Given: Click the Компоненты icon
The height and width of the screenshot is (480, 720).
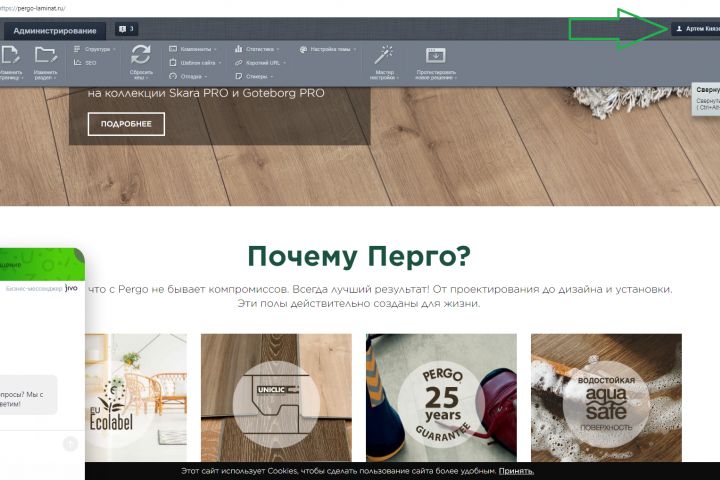Looking at the screenshot, I should (173, 49).
